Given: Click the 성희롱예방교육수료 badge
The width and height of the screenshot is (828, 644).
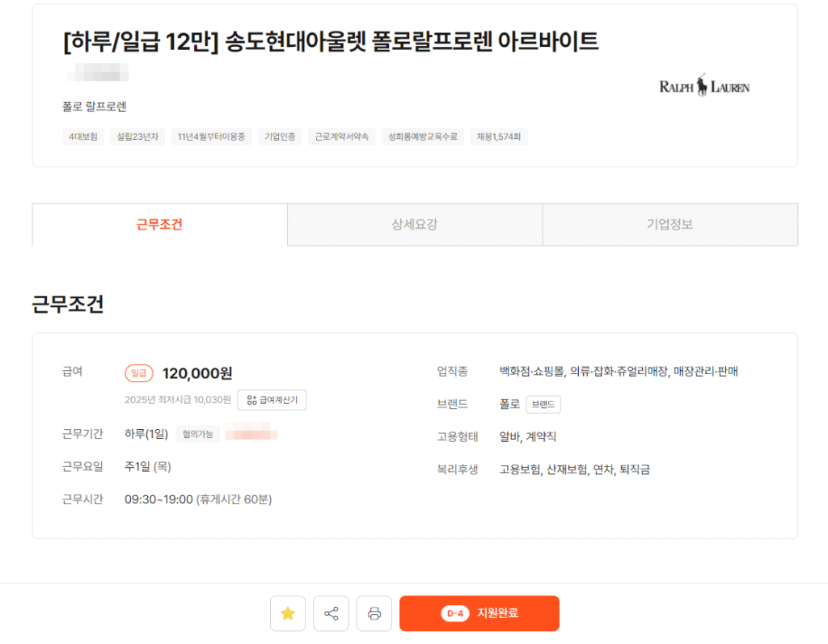Looking at the screenshot, I should click(422, 137).
